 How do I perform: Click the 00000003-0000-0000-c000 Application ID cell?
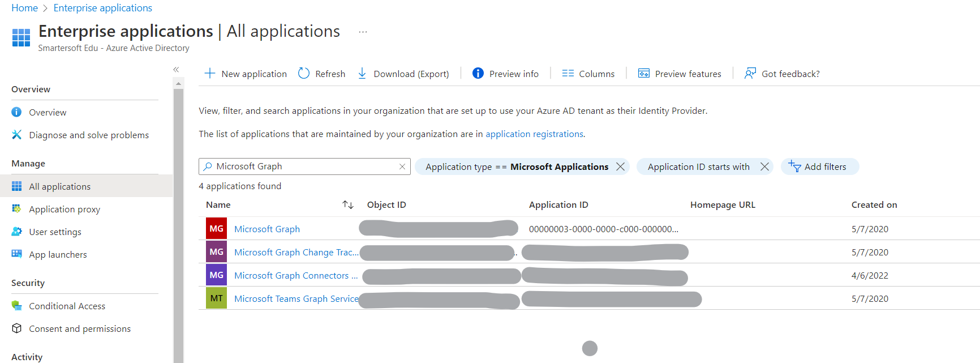[604, 229]
